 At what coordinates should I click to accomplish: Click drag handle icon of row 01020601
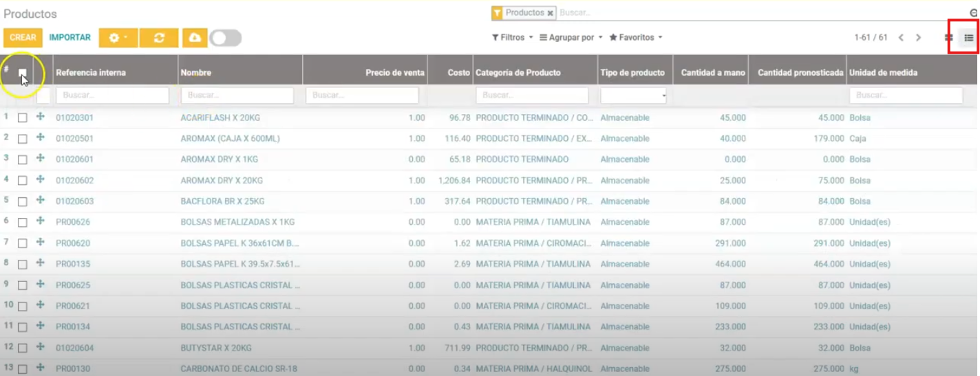pyautogui.click(x=41, y=158)
